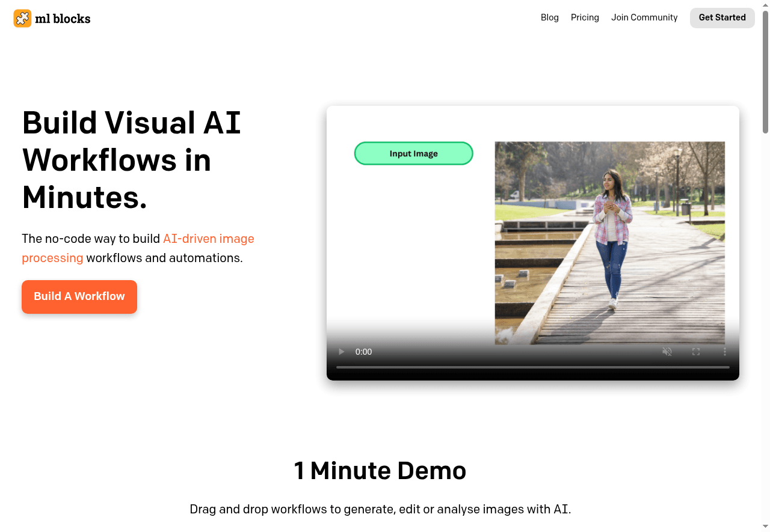Screen dimensions: 770x532
Task: Unmute the video using the speaker icon
Action: pyautogui.click(x=667, y=352)
